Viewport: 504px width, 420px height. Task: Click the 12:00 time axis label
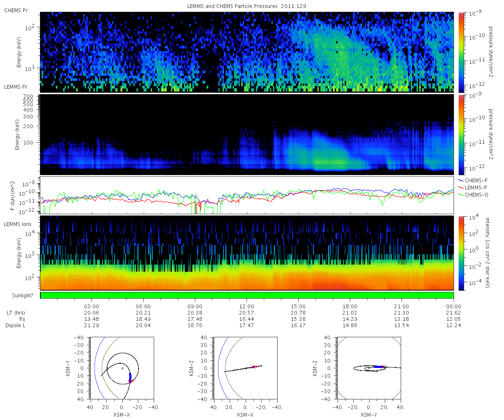[x=247, y=306]
